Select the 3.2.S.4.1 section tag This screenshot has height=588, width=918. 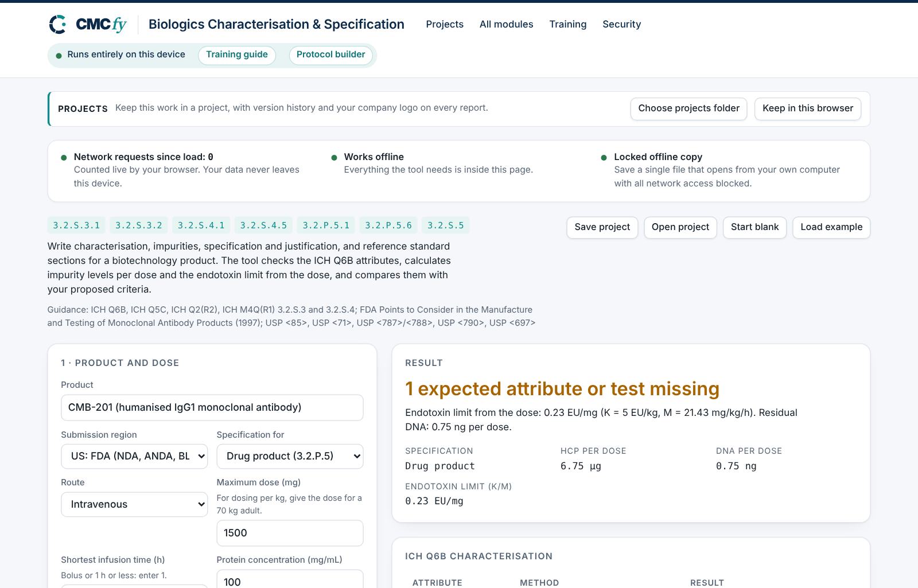(x=201, y=225)
